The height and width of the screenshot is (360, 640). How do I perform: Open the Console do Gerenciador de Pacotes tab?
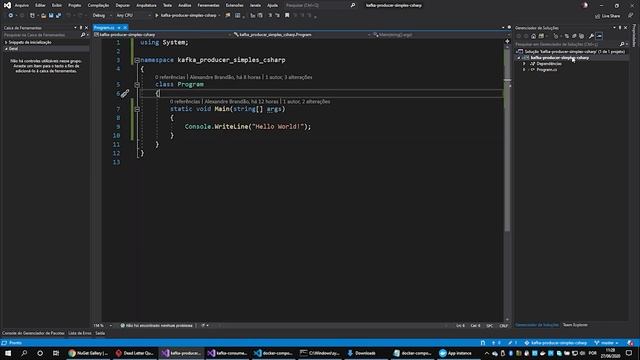pyautogui.click(x=33, y=333)
